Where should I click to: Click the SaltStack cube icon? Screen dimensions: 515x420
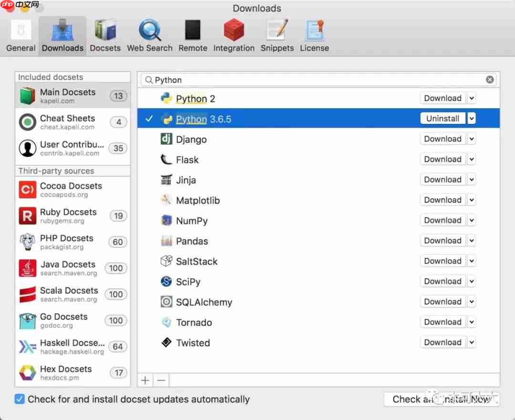(x=166, y=261)
